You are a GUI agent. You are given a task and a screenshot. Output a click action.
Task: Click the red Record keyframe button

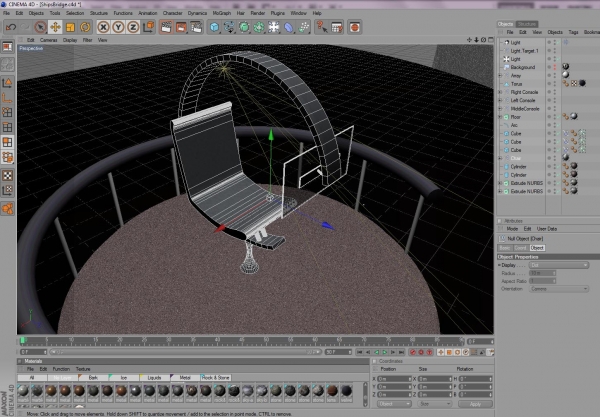tap(412, 352)
